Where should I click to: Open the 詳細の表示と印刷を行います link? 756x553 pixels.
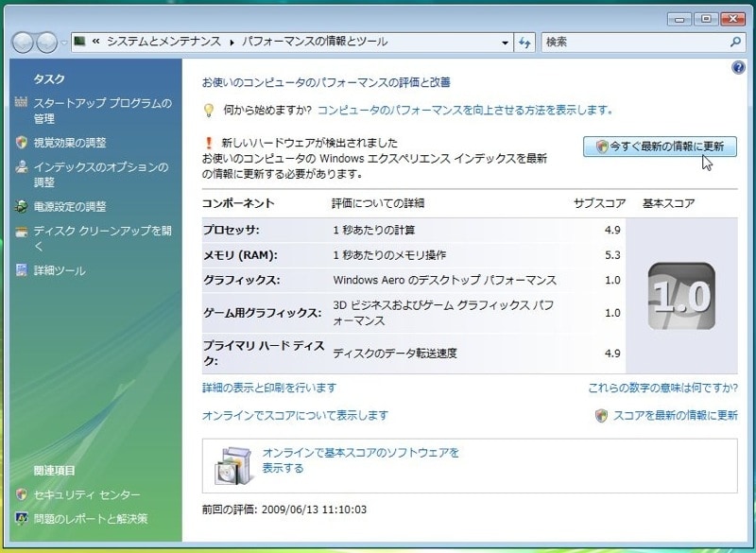pyautogui.click(x=269, y=388)
